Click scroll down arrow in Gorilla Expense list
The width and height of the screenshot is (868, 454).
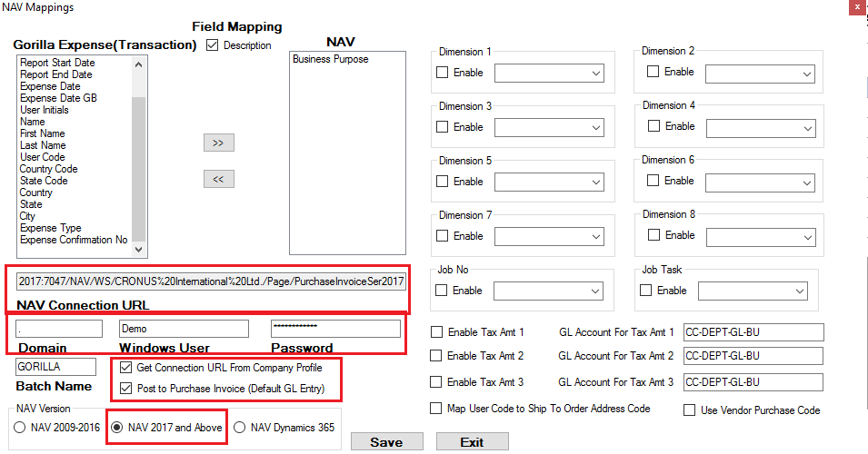138,250
